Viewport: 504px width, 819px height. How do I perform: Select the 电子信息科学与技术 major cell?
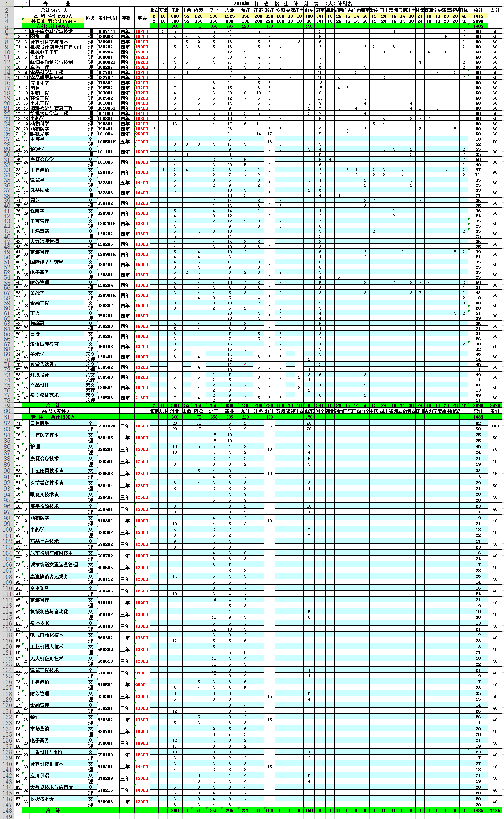[x=57, y=31]
